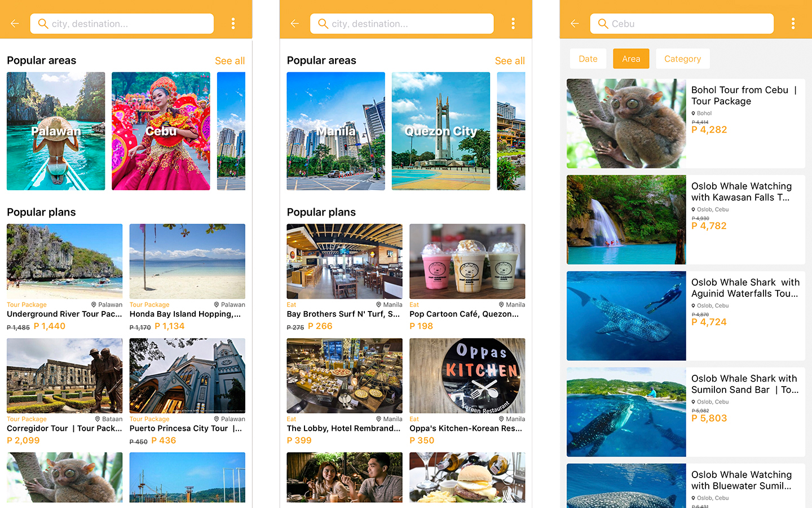Click magnifier icon in leftmost search box
This screenshot has width=812, height=508.
[x=43, y=24]
